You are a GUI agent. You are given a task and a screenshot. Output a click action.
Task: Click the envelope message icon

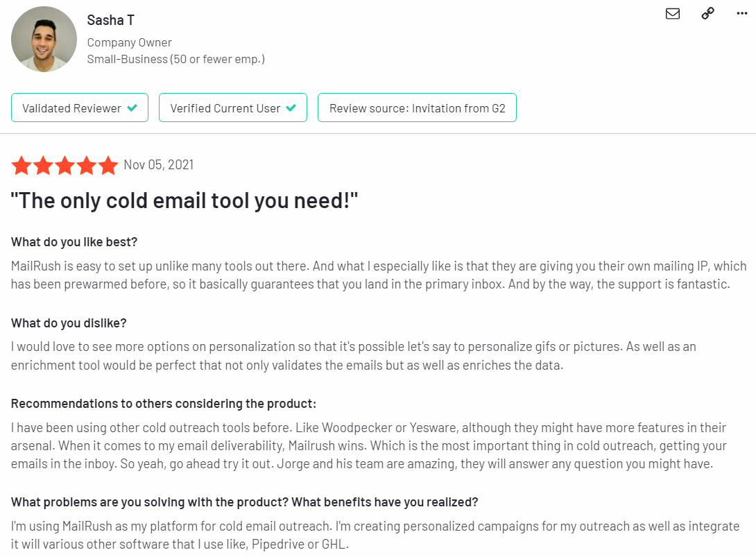673,13
